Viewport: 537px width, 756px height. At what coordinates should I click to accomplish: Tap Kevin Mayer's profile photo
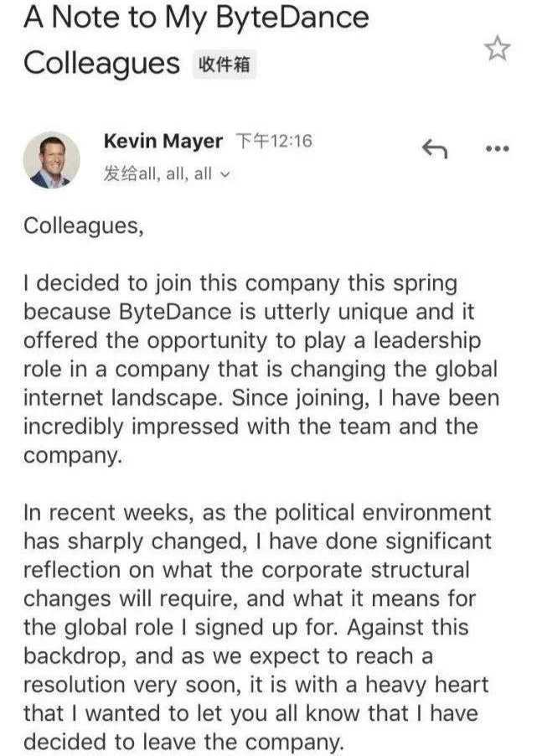[52, 160]
